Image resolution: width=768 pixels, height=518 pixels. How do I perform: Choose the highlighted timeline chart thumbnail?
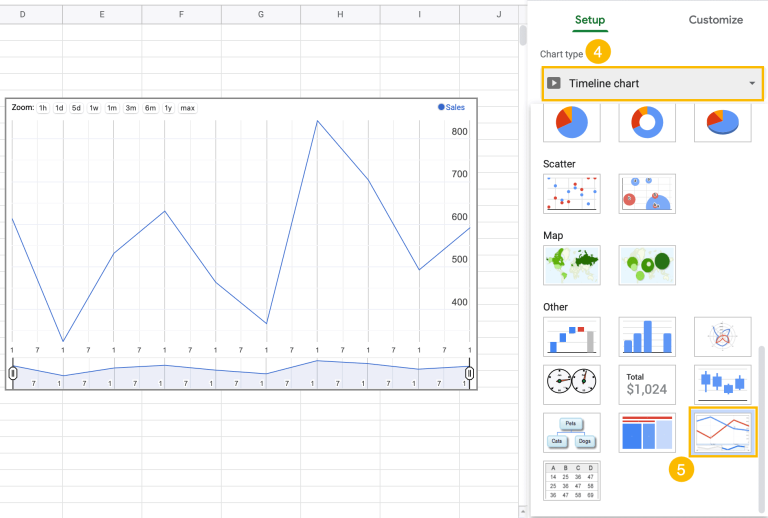coord(722,432)
